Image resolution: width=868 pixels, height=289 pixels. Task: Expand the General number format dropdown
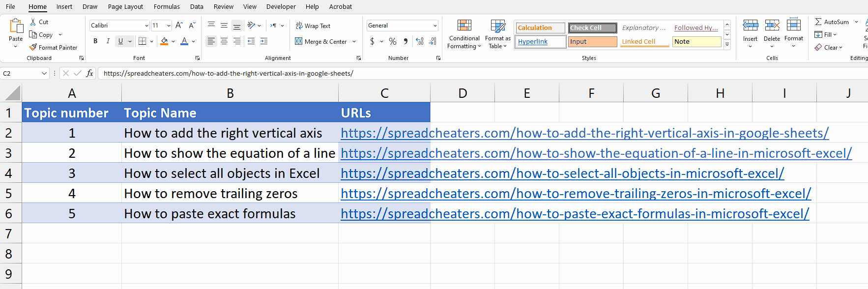(x=435, y=26)
